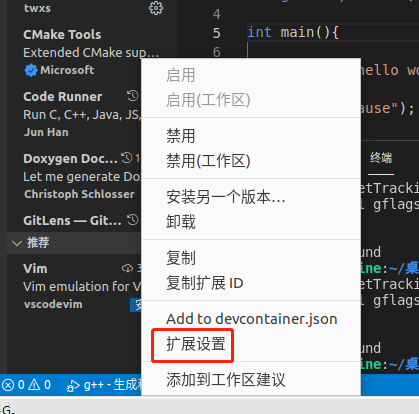Click the history icon beside GitLens
Viewport: 419px width, 414px height.
click(x=133, y=220)
